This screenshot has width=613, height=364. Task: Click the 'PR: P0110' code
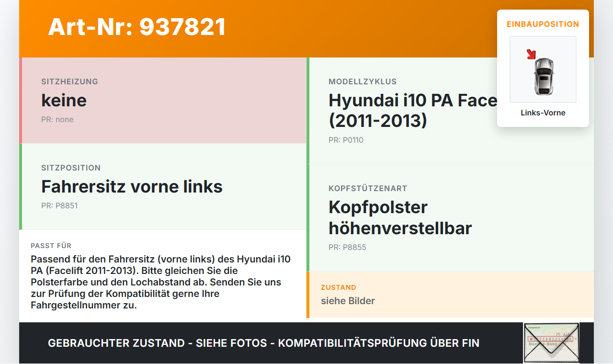[346, 140]
